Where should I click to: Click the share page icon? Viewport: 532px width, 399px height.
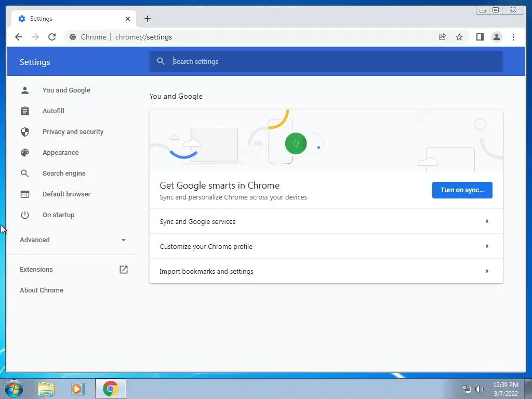[442, 37]
